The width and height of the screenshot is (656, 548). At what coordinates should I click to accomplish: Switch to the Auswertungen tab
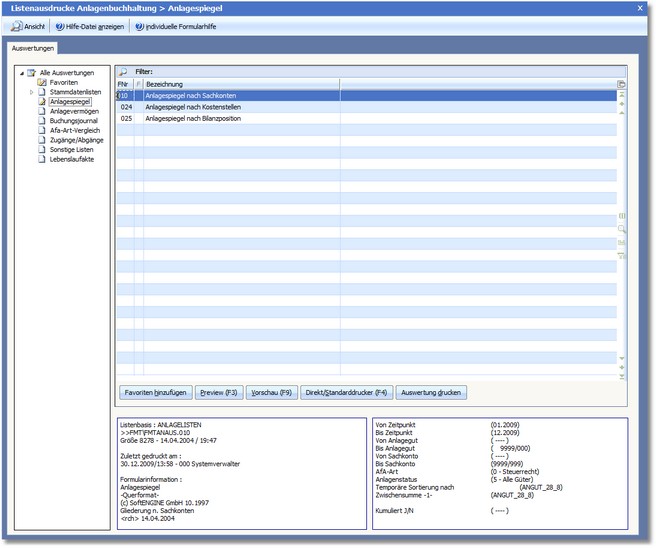[x=33, y=47]
